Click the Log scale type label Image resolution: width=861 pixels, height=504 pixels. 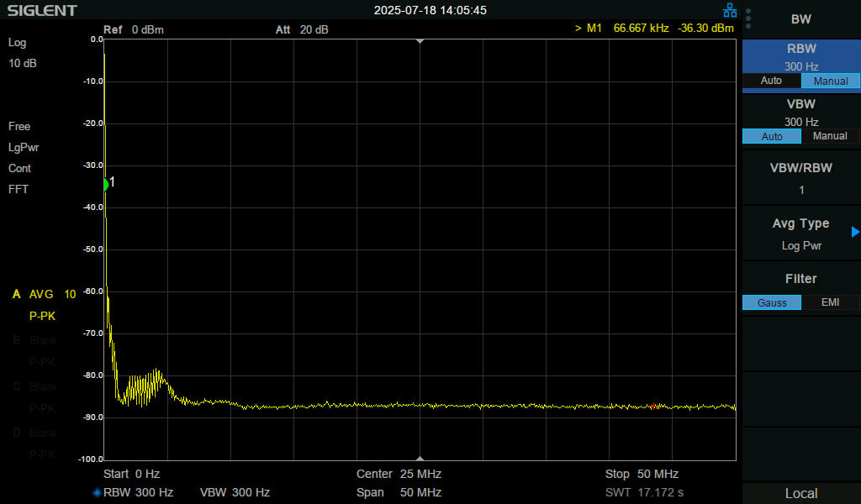tap(17, 43)
